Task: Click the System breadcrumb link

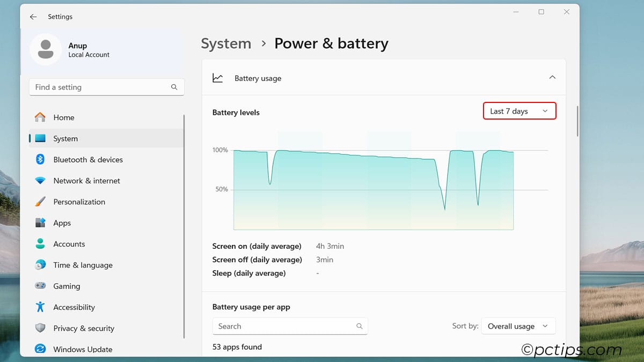Action: [x=226, y=43]
